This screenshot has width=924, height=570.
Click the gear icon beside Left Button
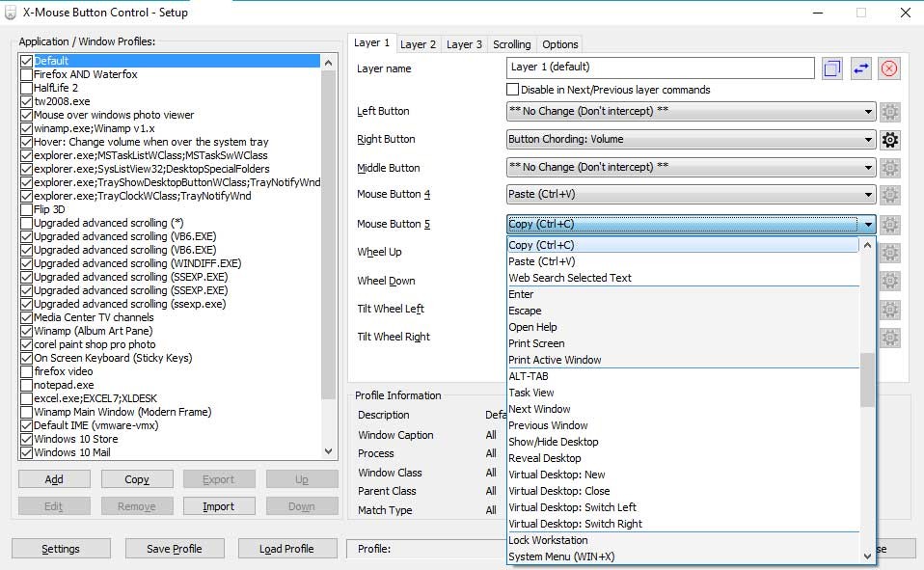890,112
